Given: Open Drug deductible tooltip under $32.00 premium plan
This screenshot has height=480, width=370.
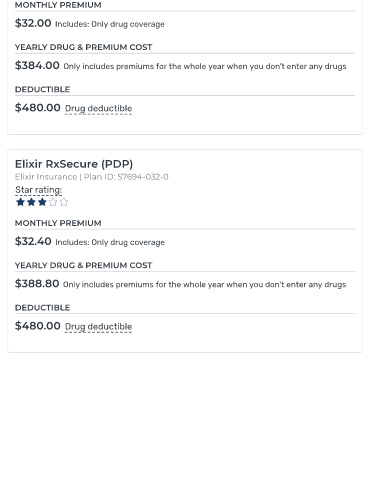Looking at the screenshot, I should click(98, 108).
